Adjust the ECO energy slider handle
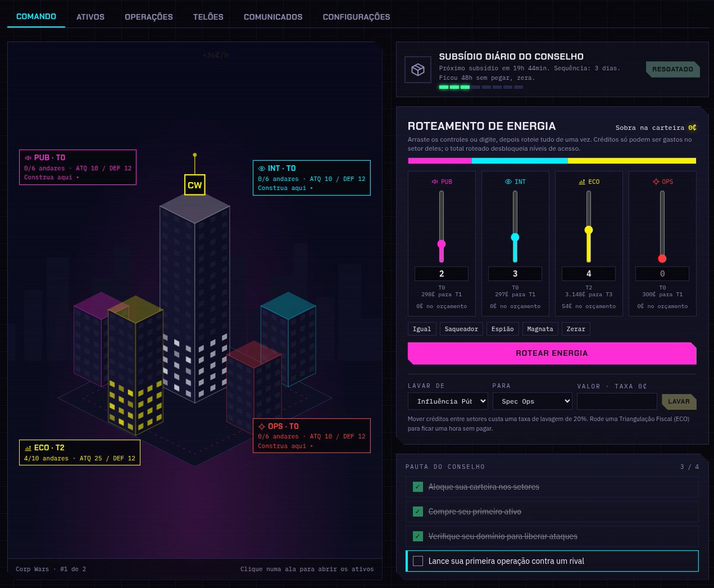This screenshot has width=714, height=588. [588, 230]
